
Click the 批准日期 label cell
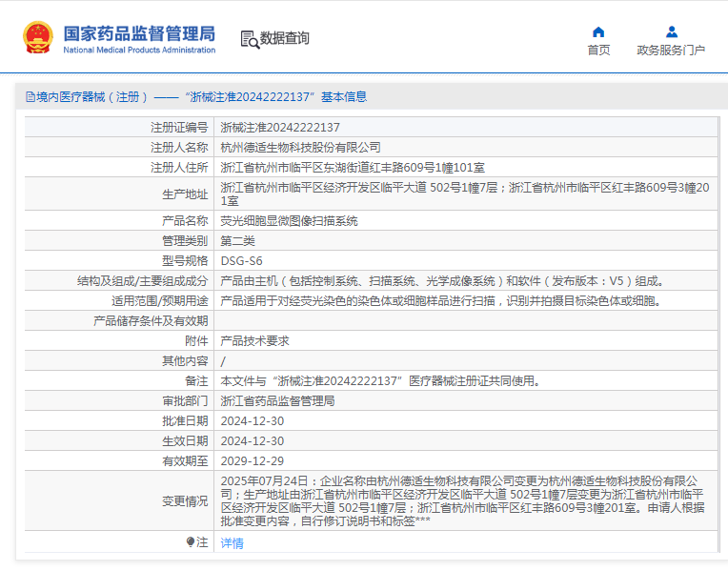[119, 420]
